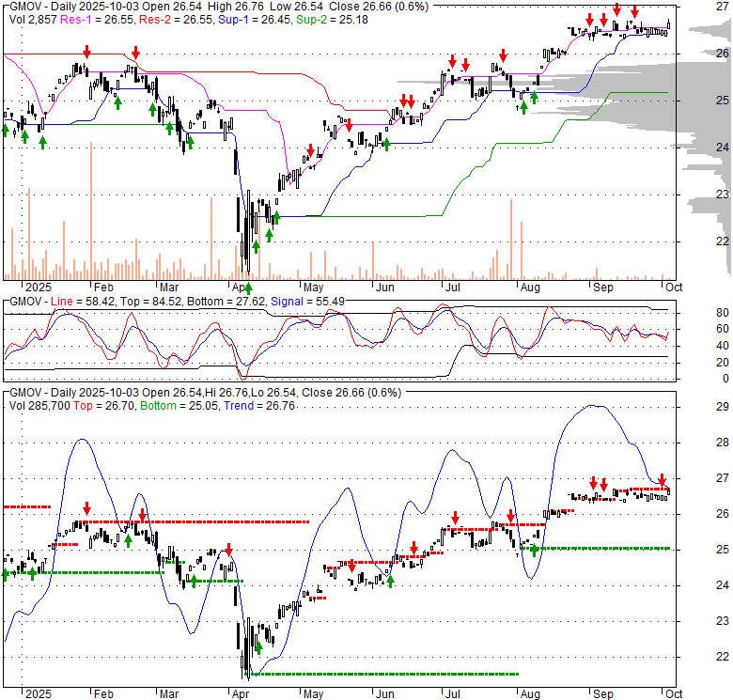Click the Sep label on bottom chart time axis
733x700 pixels.
tap(602, 694)
